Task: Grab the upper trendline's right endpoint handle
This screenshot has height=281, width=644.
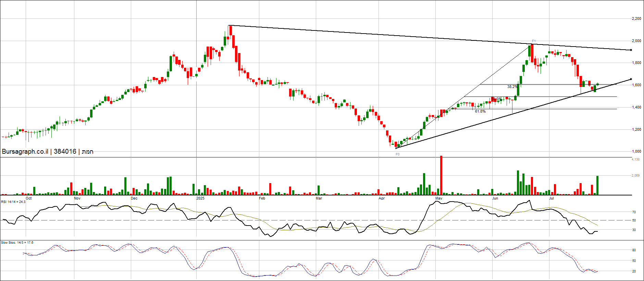Action: pyautogui.click(x=631, y=50)
